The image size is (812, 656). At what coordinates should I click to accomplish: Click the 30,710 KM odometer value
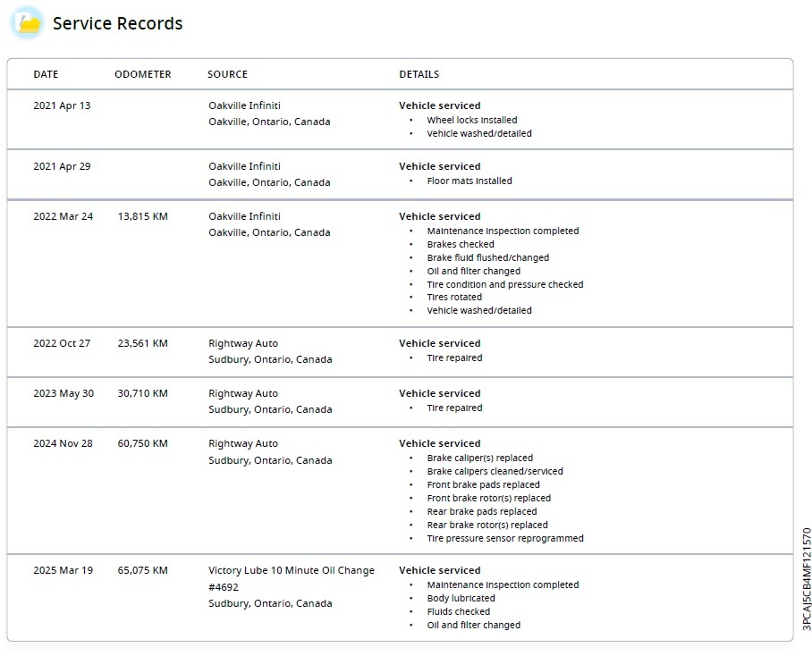(x=143, y=393)
